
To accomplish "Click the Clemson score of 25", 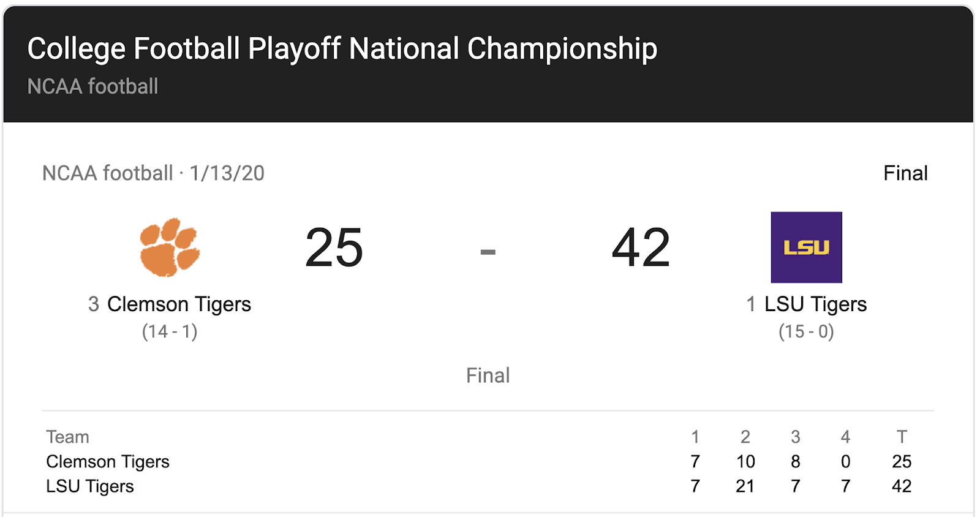I will [334, 247].
